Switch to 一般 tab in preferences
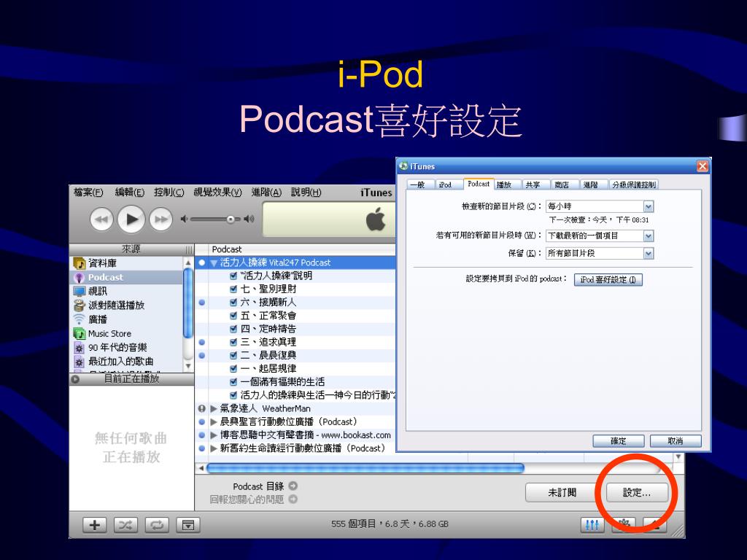747x560 pixels. [419, 184]
